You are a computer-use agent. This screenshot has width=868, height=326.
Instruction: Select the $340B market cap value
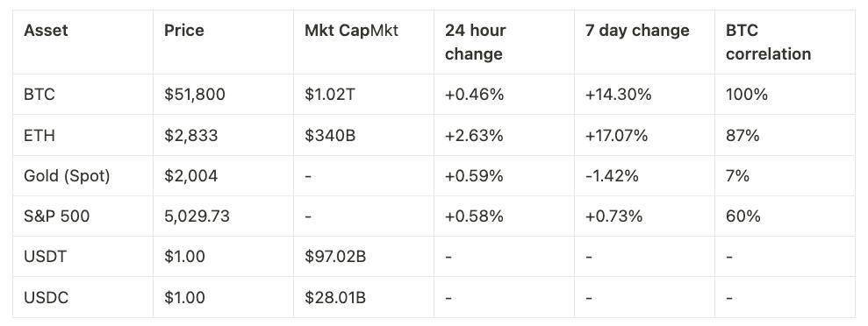click(x=330, y=135)
